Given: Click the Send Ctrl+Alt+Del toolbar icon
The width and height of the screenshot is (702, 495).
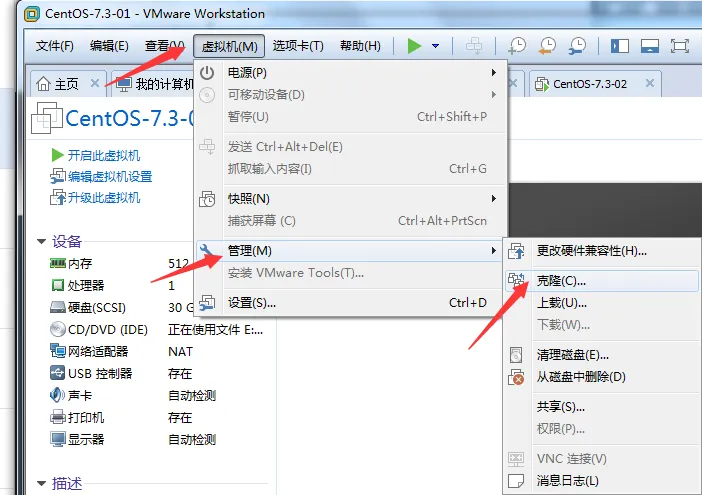Looking at the screenshot, I should pos(474,46).
